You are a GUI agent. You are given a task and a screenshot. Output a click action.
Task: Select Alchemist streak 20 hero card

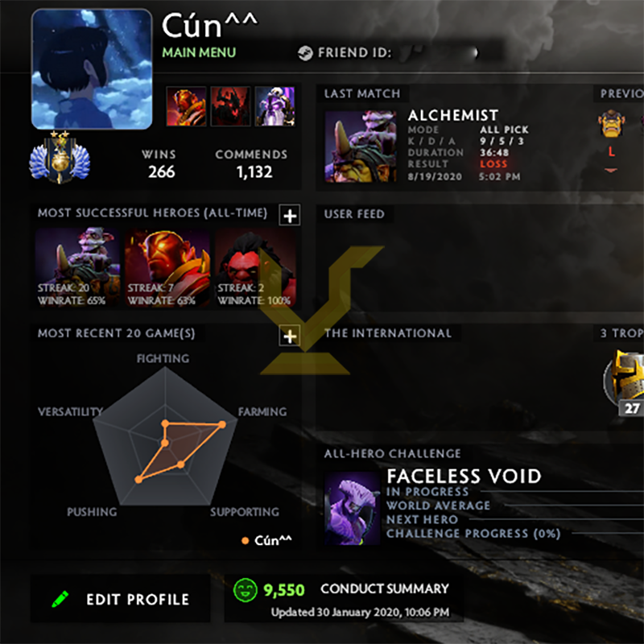coord(77,267)
